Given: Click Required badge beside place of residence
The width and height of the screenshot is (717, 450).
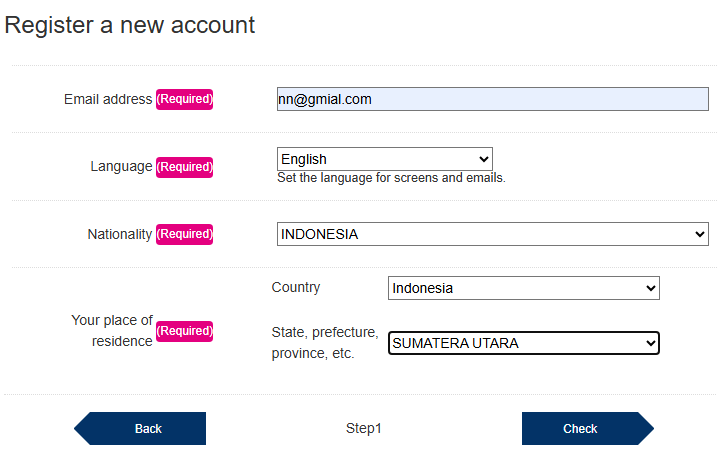Looking at the screenshot, I should click(x=185, y=331).
